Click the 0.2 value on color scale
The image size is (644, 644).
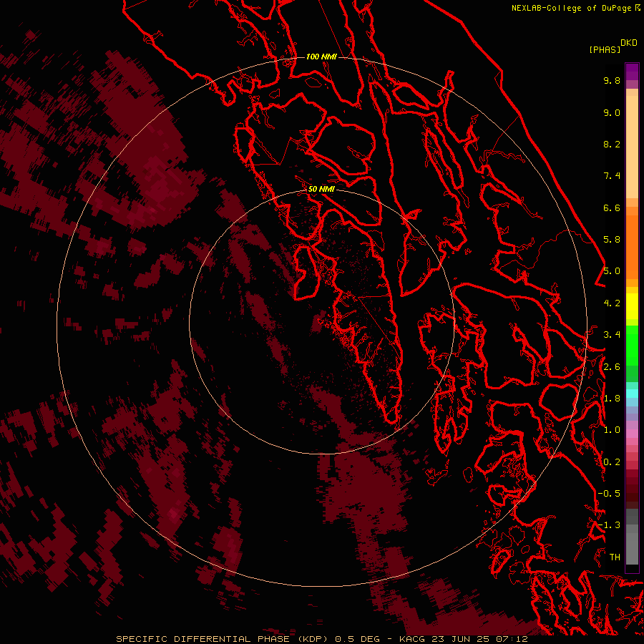[612, 462]
